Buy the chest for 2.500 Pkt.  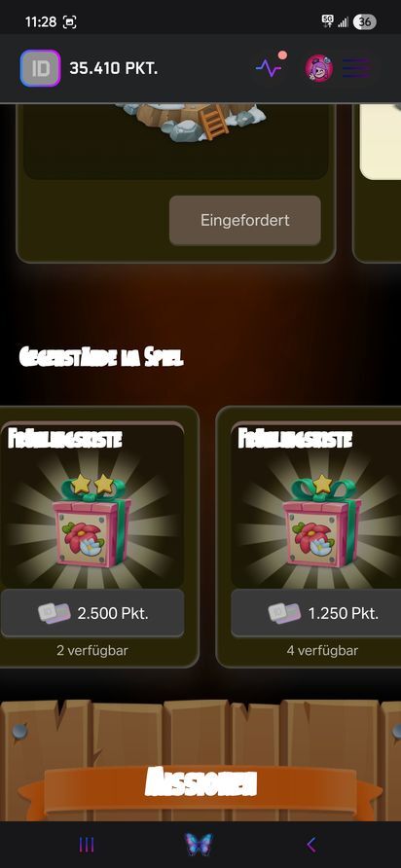pos(92,613)
